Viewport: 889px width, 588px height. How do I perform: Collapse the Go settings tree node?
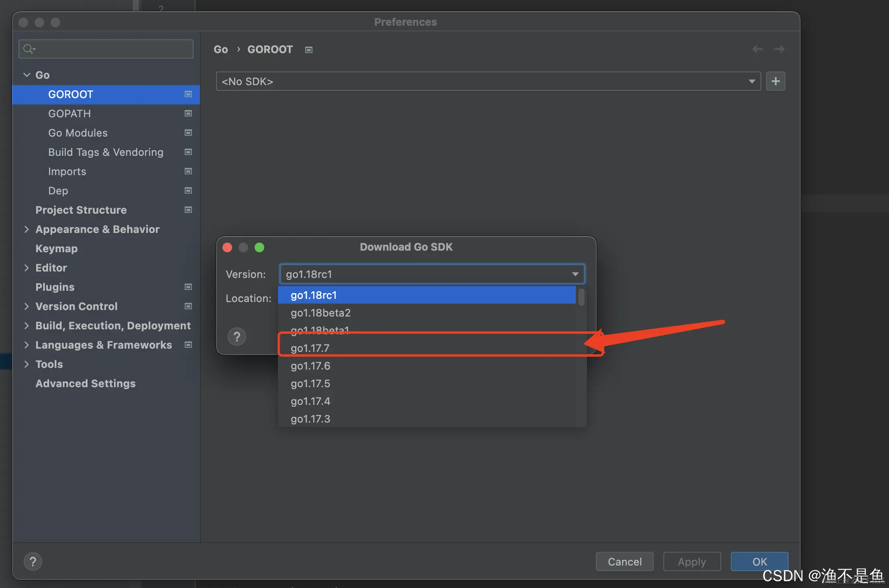click(x=27, y=75)
